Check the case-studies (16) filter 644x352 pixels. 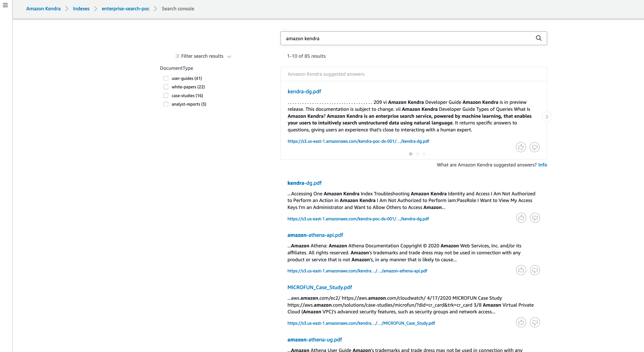click(166, 96)
